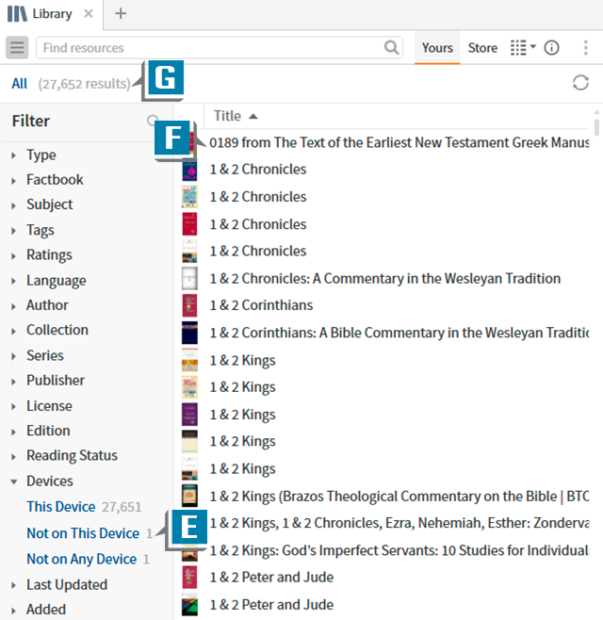Sort by the Title column header

coord(228,116)
